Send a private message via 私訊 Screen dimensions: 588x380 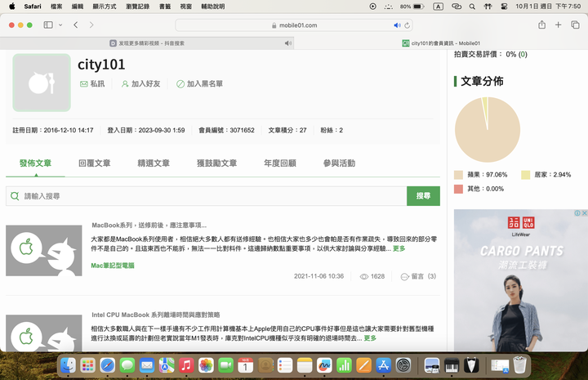tap(92, 83)
